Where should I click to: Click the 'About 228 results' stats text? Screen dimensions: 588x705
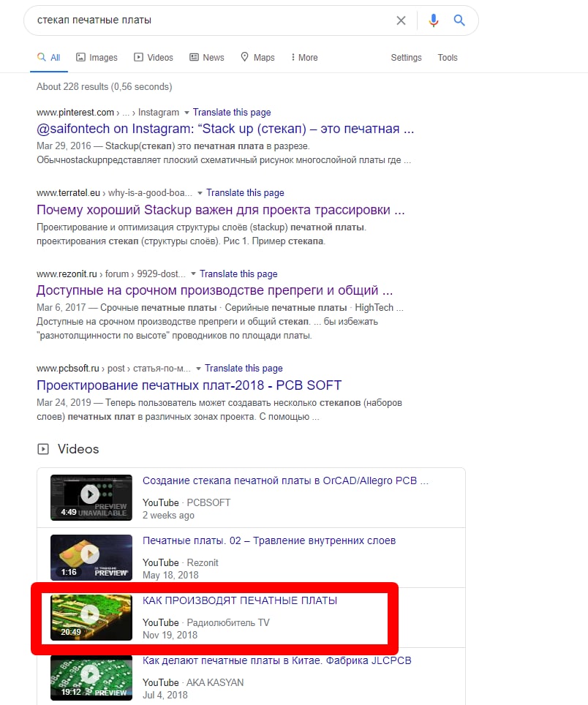coord(105,87)
